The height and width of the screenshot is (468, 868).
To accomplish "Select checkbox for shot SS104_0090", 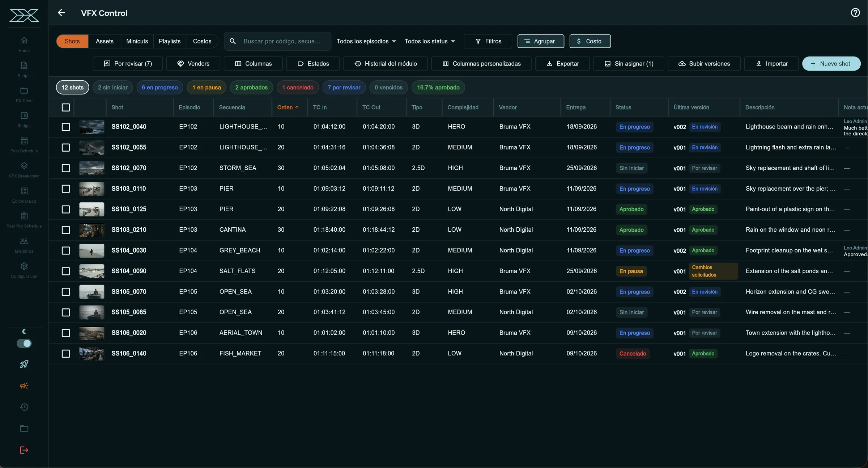I will [66, 271].
